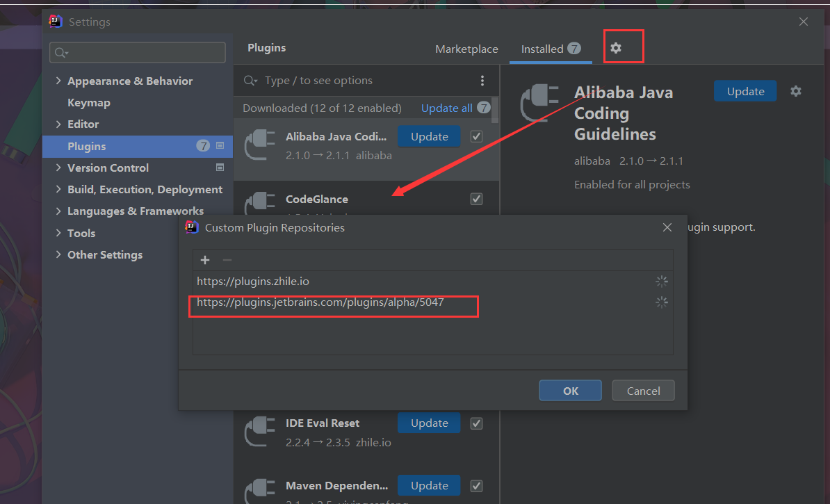Viewport: 830px width, 504px height.
Task: Click the Custom Plugin Repositories dialog icon
Action: tap(192, 227)
